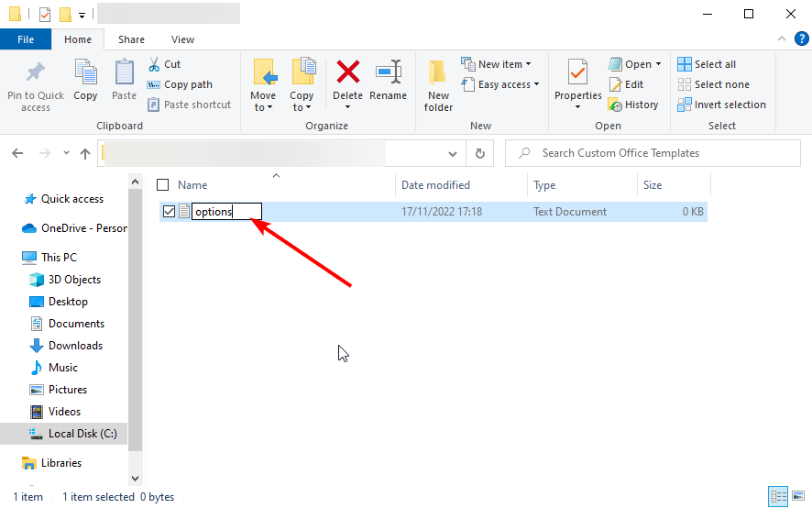Open the File menu tab
Image resolution: width=812 pixels, height=508 pixels.
tap(26, 39)
